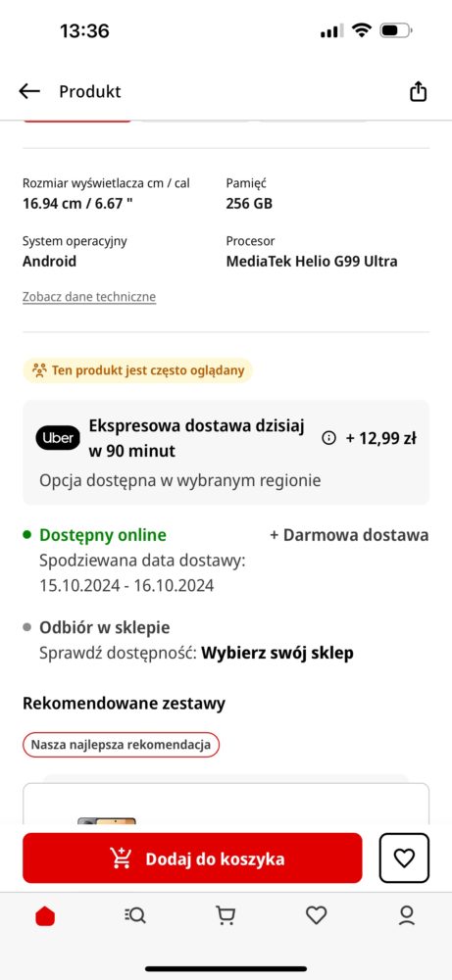Click 'Dodaj do koszyka' button
Image resolution: width=452 pixels, height=980 pixels.
(x=192, y=858)
